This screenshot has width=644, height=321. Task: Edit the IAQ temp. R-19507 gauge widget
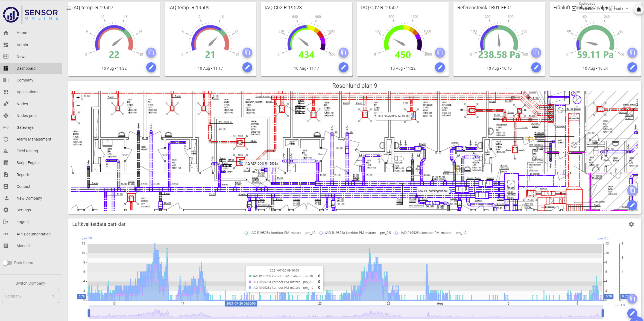pos(151,67)
